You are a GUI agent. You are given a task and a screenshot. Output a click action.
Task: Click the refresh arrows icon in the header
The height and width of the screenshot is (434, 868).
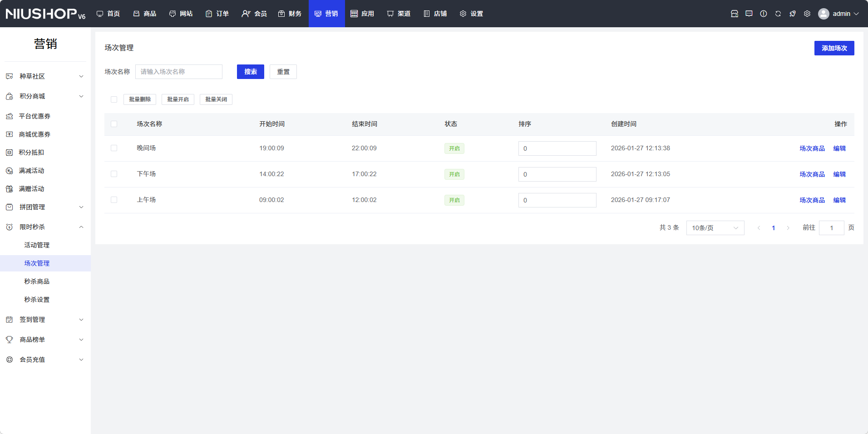[x=778, y=14]
